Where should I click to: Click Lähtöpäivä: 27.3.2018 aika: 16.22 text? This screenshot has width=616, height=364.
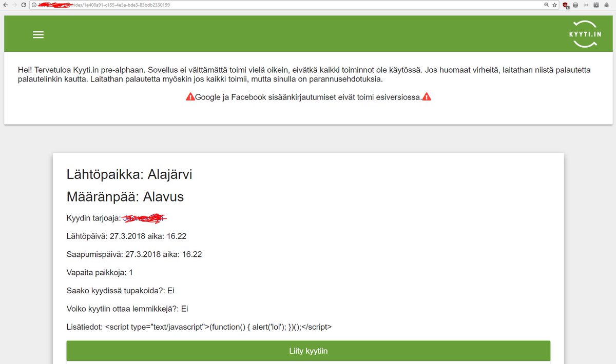126,236
